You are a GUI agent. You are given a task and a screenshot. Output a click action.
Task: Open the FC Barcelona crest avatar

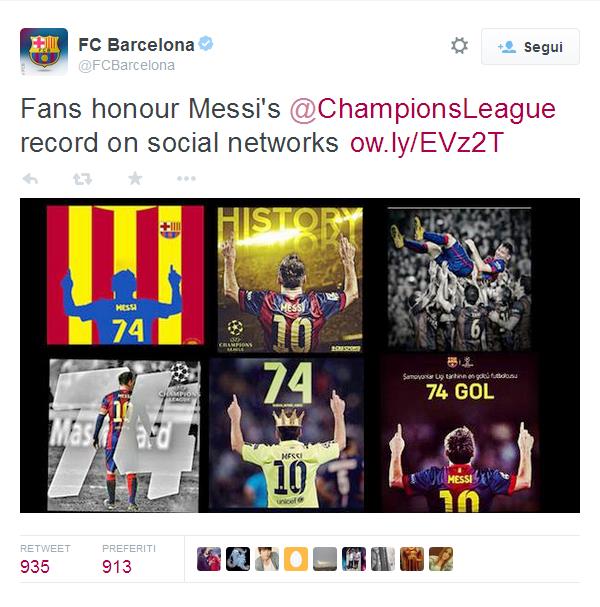[44, 51]
